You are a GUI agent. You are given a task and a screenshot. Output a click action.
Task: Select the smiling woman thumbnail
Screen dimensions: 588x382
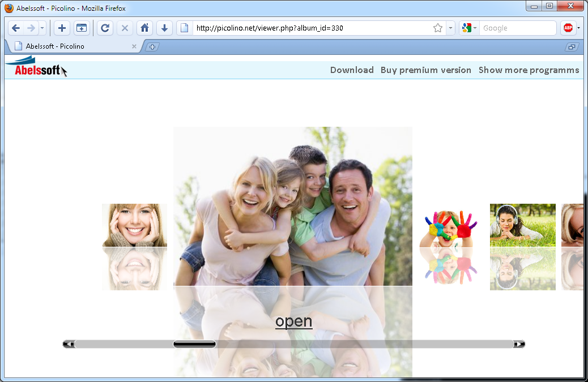135,225
